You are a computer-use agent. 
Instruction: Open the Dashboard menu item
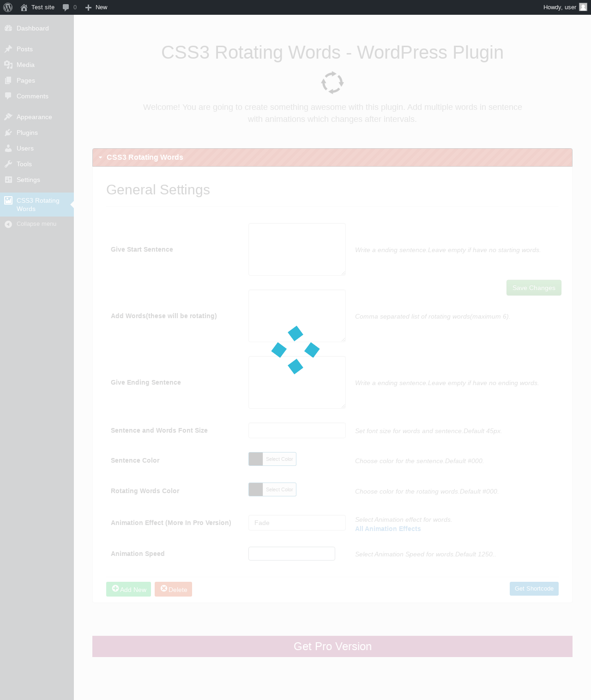pyautogui.click(x=37, y=28)
